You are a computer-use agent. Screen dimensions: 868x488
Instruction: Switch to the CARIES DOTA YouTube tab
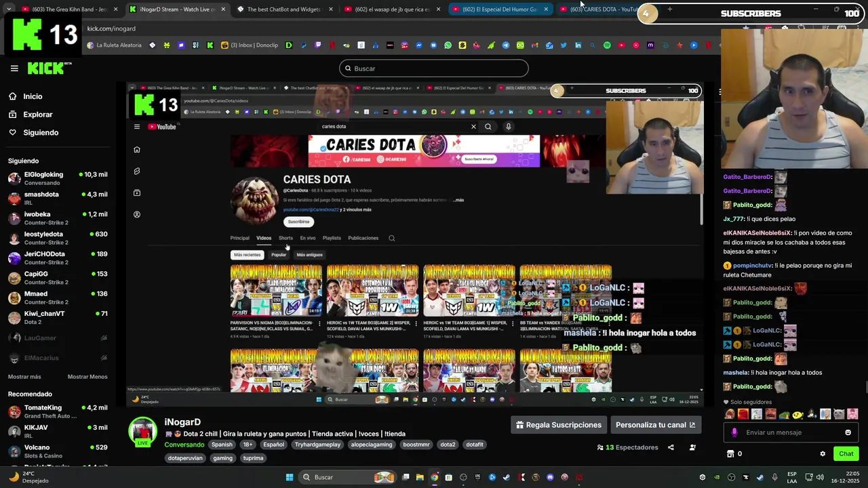[x=602, y=9]
